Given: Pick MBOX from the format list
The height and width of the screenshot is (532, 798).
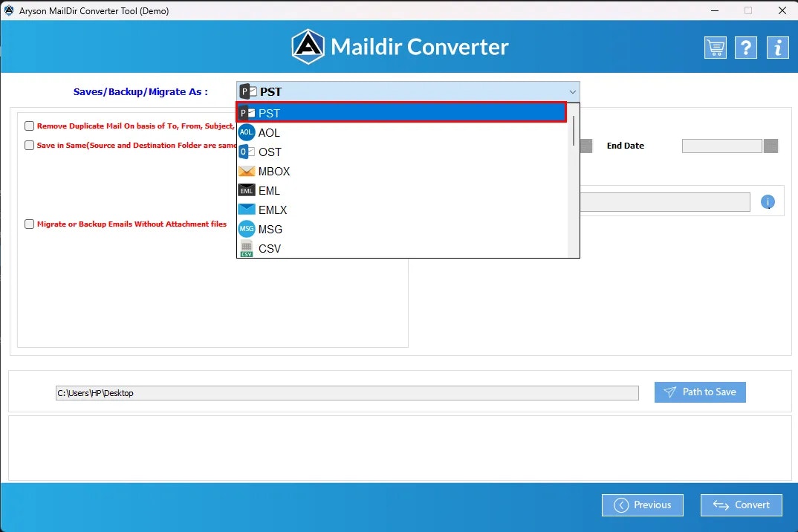Looking at the screenshot, I should point(401,171).
